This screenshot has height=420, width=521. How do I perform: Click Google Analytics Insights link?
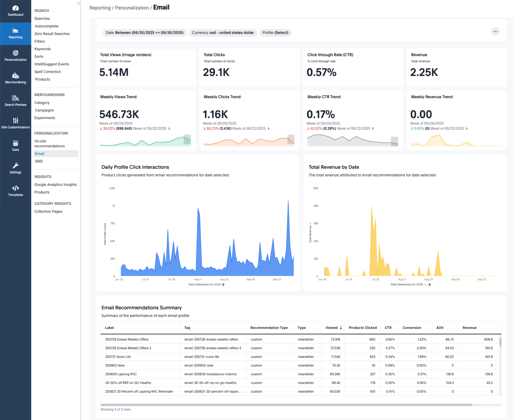[55, 185]
